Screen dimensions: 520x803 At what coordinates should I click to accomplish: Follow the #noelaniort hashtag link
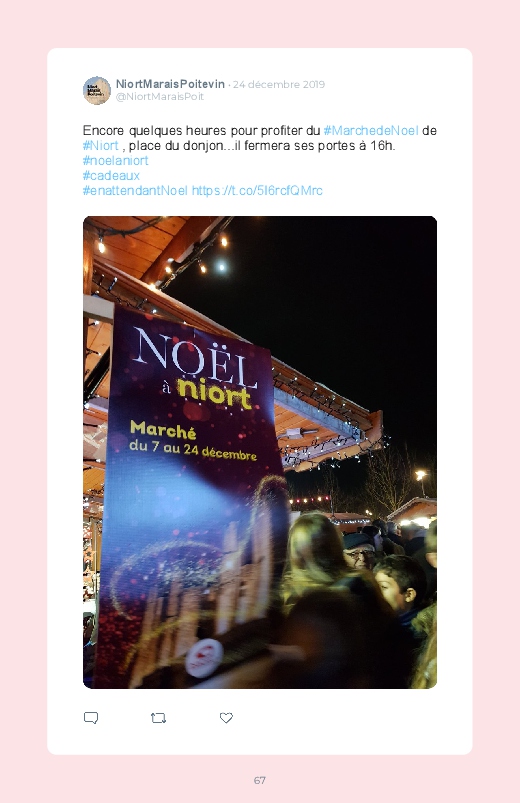point(115,160)
